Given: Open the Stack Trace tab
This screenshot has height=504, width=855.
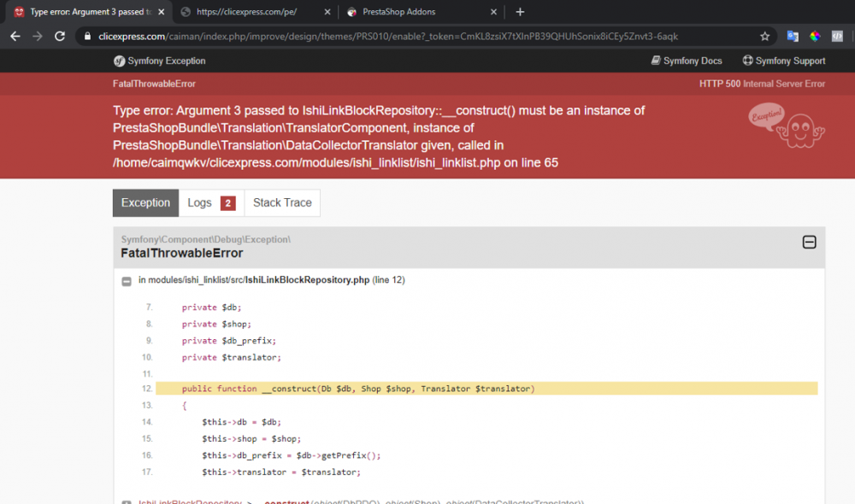Looking at the screenshot, I should coord(282,202).
